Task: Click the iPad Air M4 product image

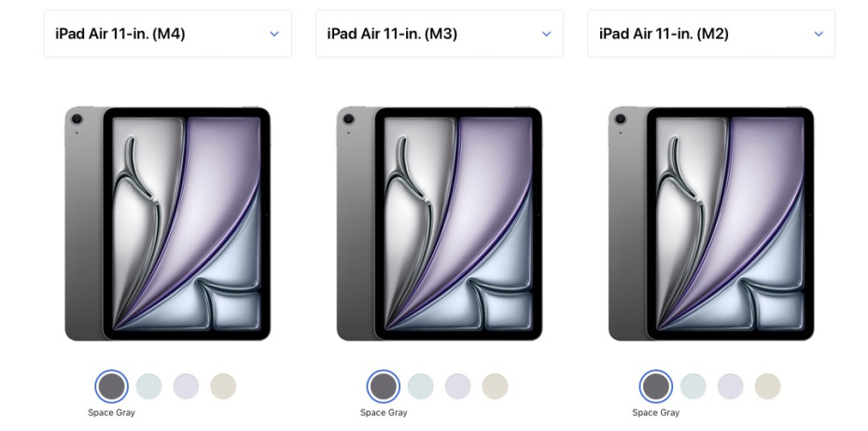Action: point(168,224)
